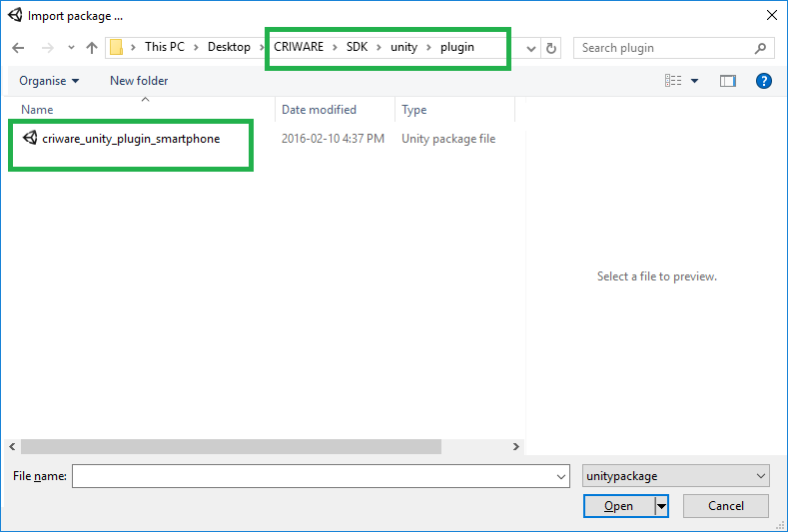Select Desktop in the breadcrumb path
This screenshot has width=788, height=532.
[x=229, y=47]
